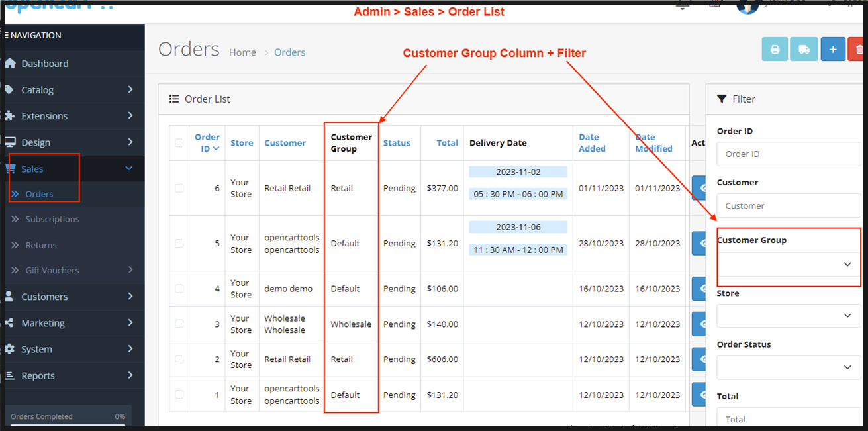This screenshot has height=431, width=868.
Task: Click the shipping list truck icon
Action: tap(804, 48)
